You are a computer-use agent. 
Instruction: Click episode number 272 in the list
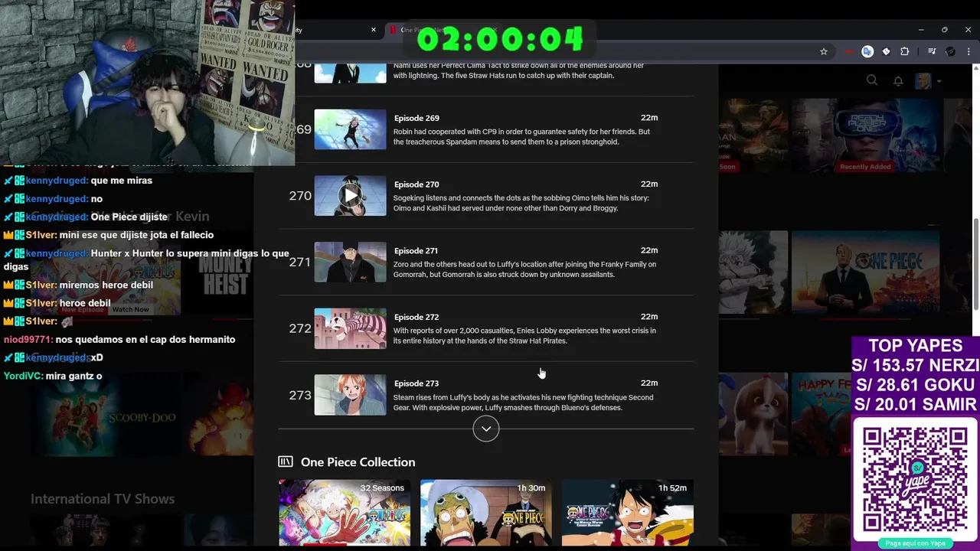[299, 328]
